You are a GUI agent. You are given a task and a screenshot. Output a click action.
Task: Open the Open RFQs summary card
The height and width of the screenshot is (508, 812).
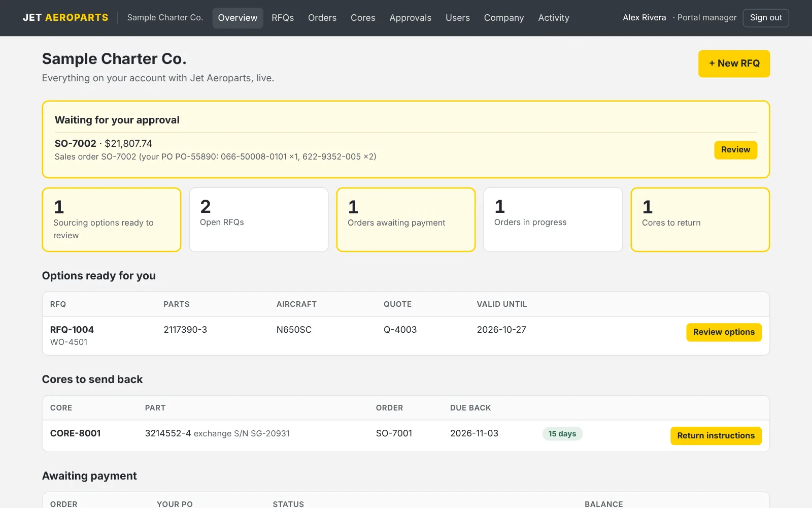coord(259,219)
